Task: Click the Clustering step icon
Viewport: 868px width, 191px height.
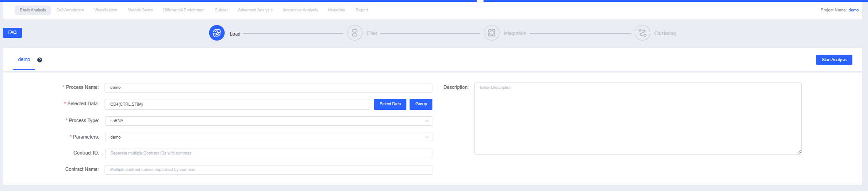Action: coord(642,33)
